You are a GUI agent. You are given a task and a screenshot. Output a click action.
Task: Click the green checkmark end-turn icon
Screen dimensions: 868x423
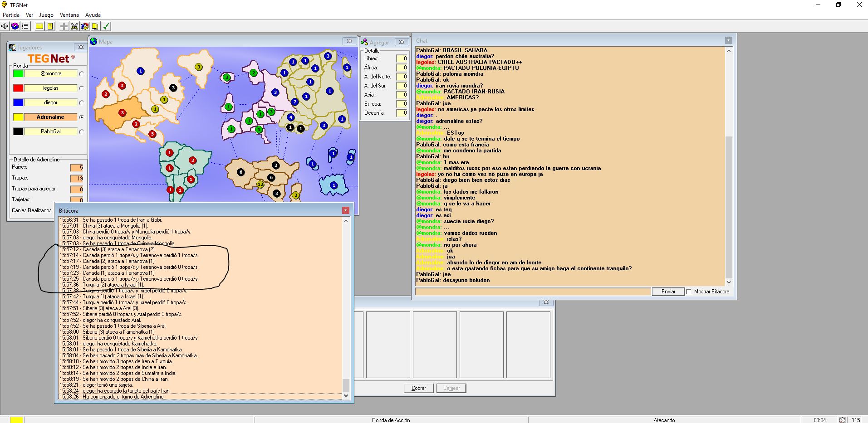tap(106, 26)
